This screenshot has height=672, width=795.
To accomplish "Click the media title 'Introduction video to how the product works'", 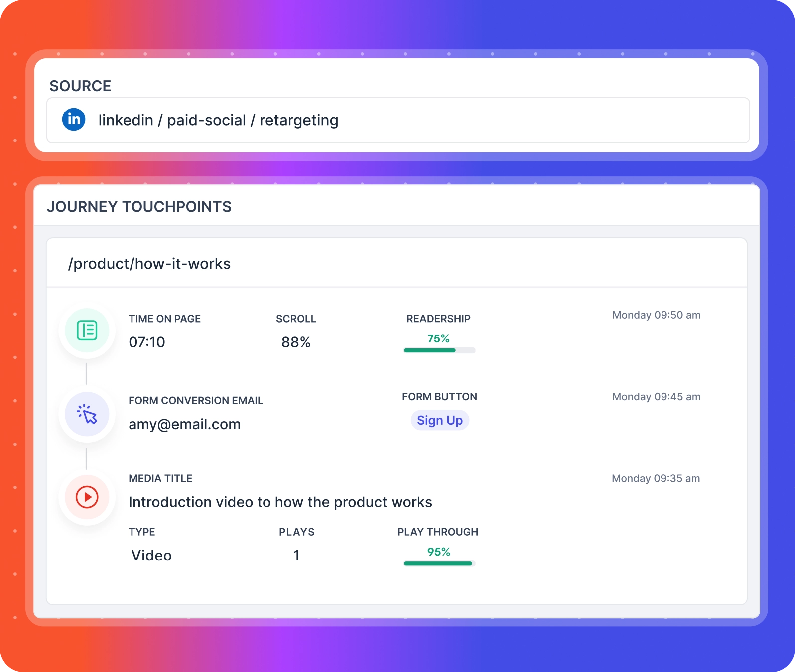I will 280,502.
